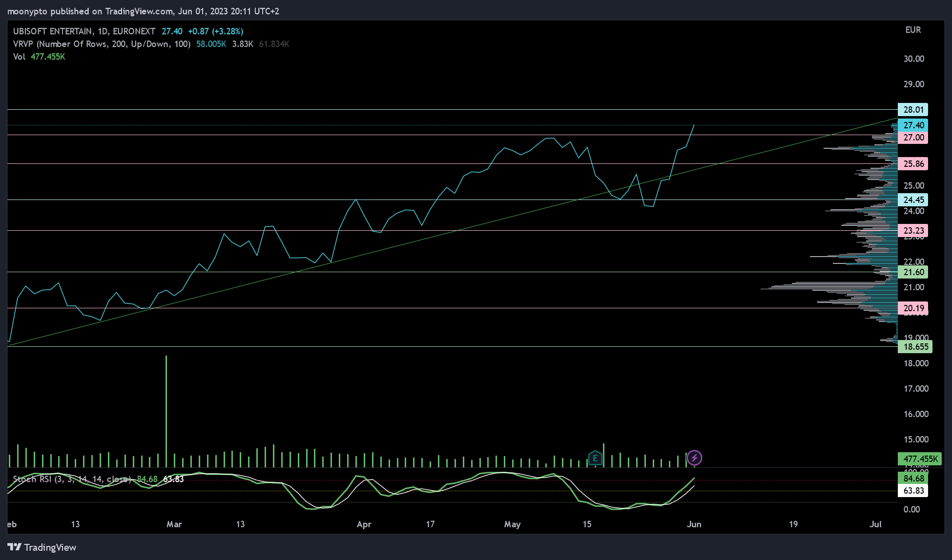
Task: Click the TradingView logo at bottom left
Action: point(42,547)
